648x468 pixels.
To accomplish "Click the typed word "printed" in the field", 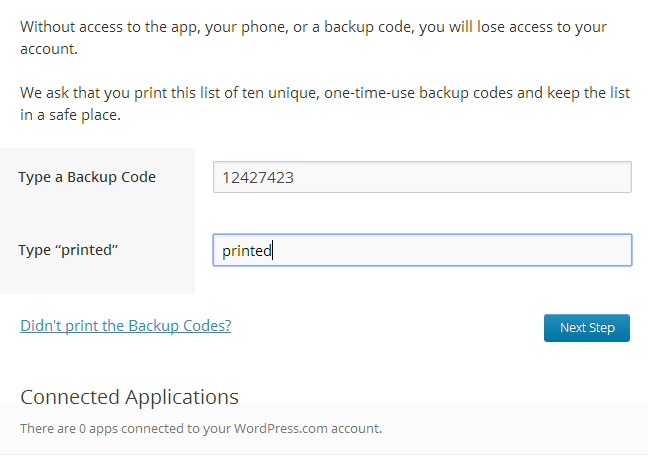I will pyautogui.click(x=246, y=251).
